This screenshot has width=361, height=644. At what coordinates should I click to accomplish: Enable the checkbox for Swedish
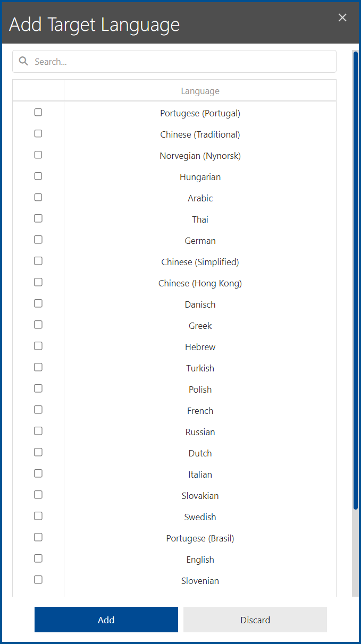[x=38, y=515]
